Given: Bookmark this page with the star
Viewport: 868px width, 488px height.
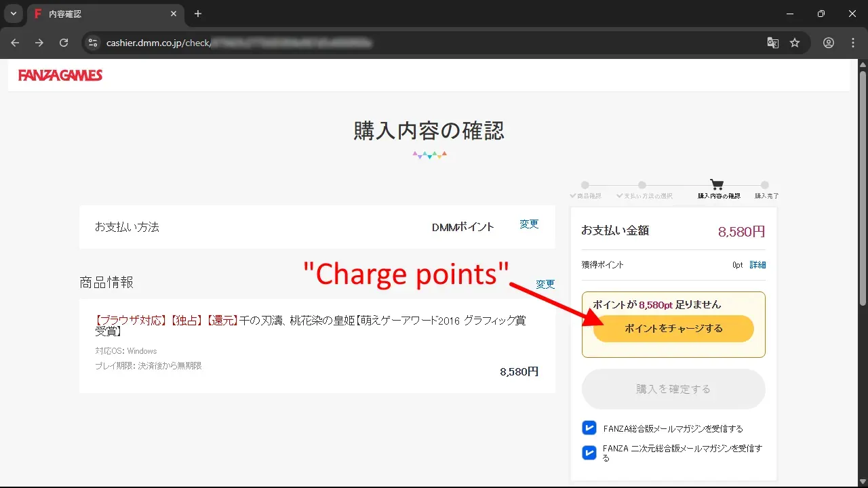Looking at the screenshot, I should [795, 43].
